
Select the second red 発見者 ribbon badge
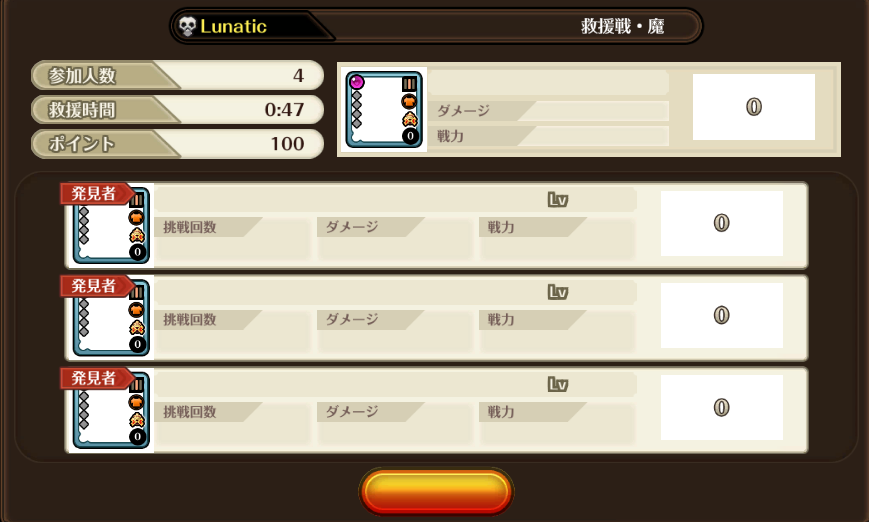96,286
